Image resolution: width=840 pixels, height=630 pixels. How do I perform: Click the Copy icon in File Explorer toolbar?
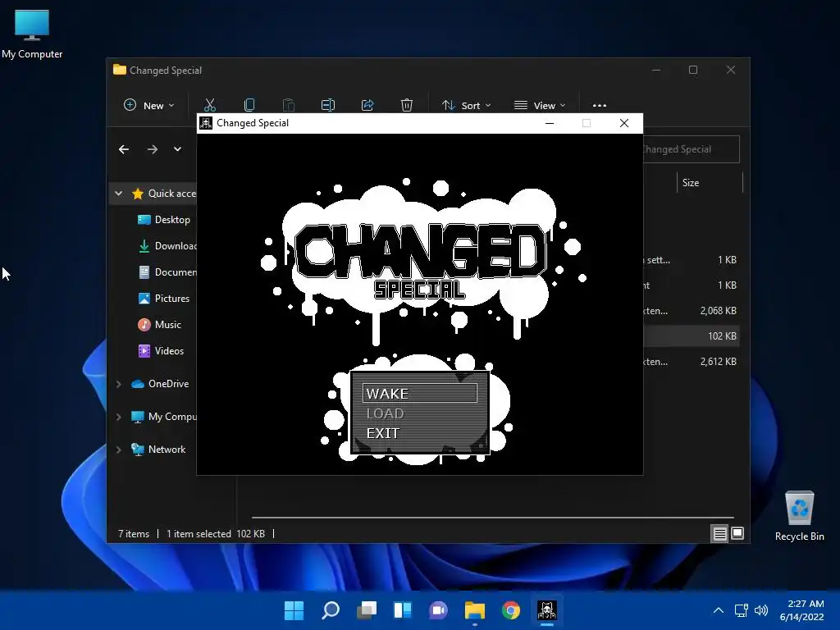point(249,105)
